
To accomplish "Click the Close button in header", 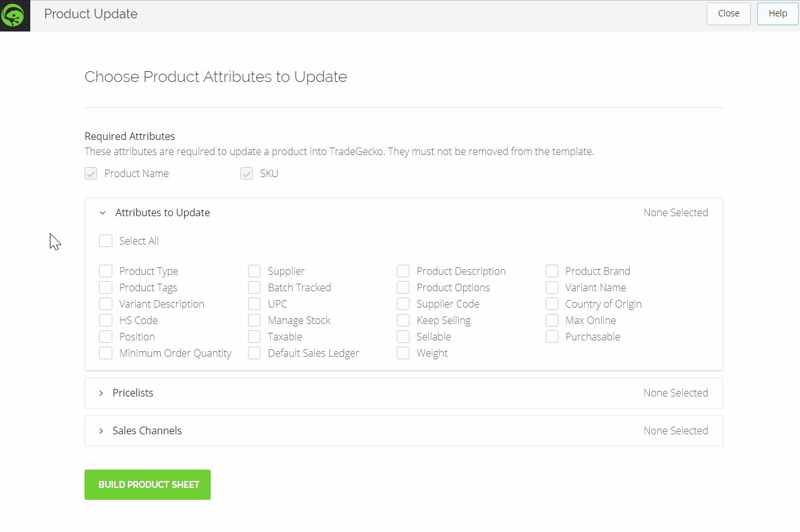I will 728,14.
